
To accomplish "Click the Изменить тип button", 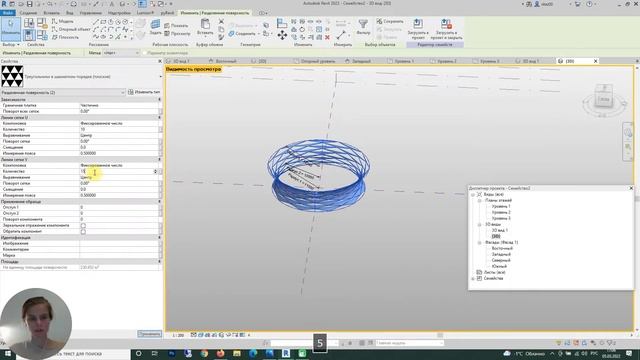I will pos(144,92).
